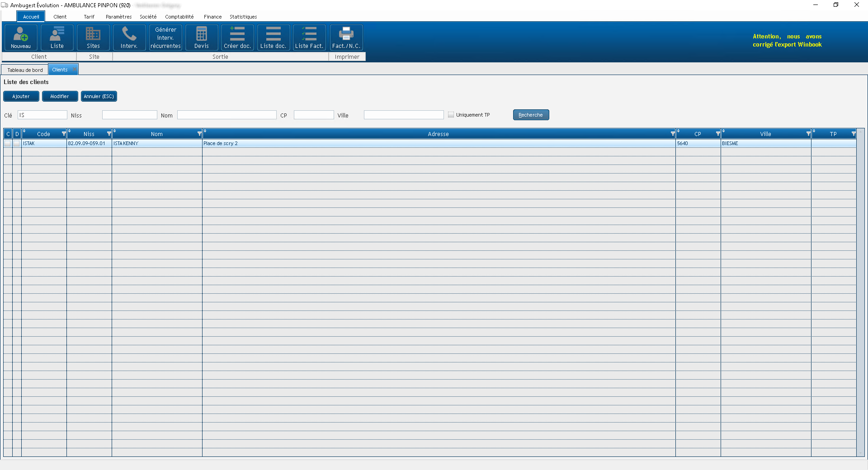Screen dimensions: 868x470
Task: Open the Nom column filter dropdown
Action: point(199,134)
